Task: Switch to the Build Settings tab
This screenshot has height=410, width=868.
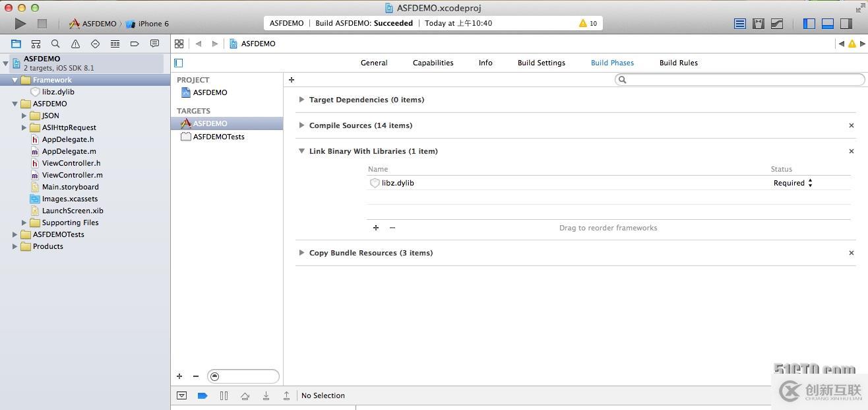Action: click(x=541, y=63)
